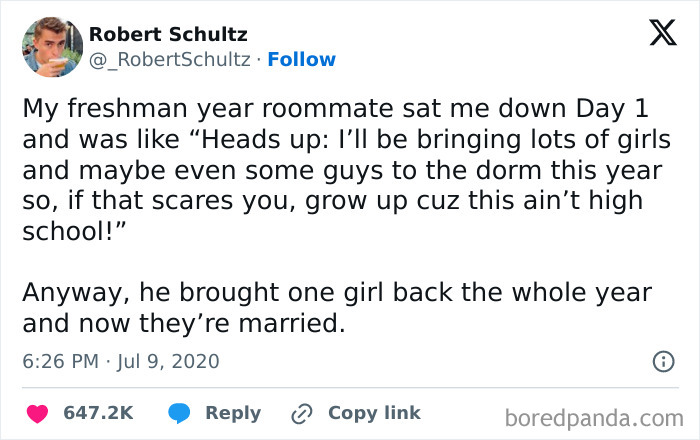This screenshot has height=440, width=700.
Task: Click the 647.2K likes count
Action: tap(99, 413)
